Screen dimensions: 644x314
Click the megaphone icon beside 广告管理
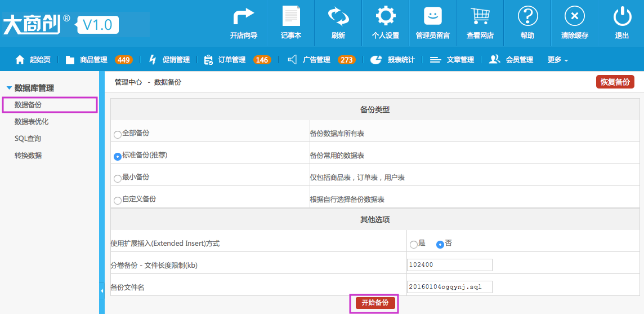pyautogui.click(x=292, y=60)
